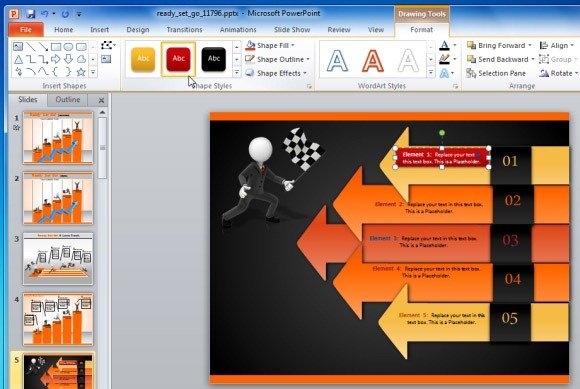Viewport: 580px width, 389px height.
Task: Select the Elbow Arrow Connector shape
Action: click(x=43, y=59)
